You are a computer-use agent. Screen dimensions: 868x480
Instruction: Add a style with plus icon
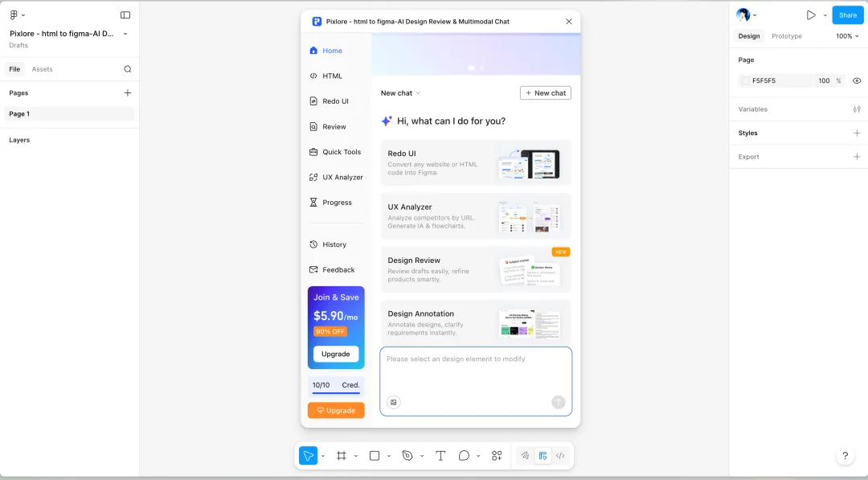point(857,133)
